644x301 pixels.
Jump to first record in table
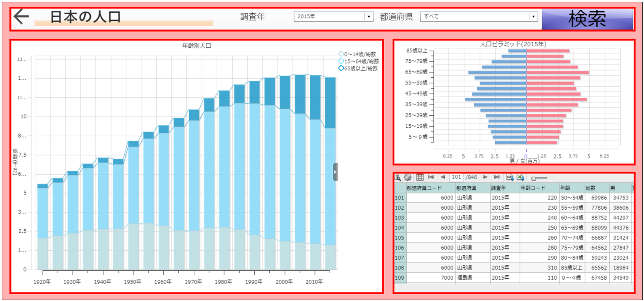(x=431, y=177)
